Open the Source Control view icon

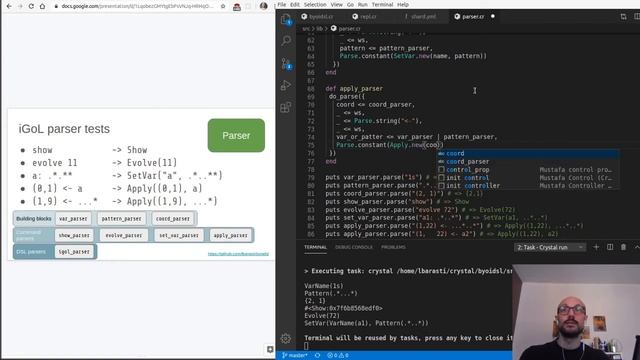click(286, 63)
